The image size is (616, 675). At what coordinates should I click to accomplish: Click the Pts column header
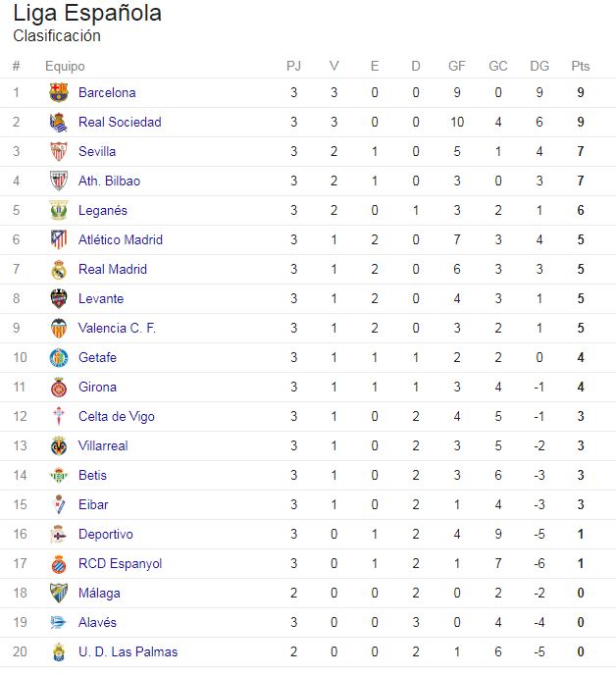click(x=581, y=67)
